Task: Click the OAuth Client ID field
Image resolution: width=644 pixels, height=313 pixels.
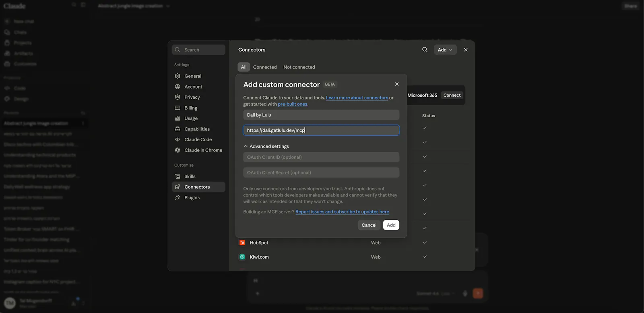Action: point(321,157)
